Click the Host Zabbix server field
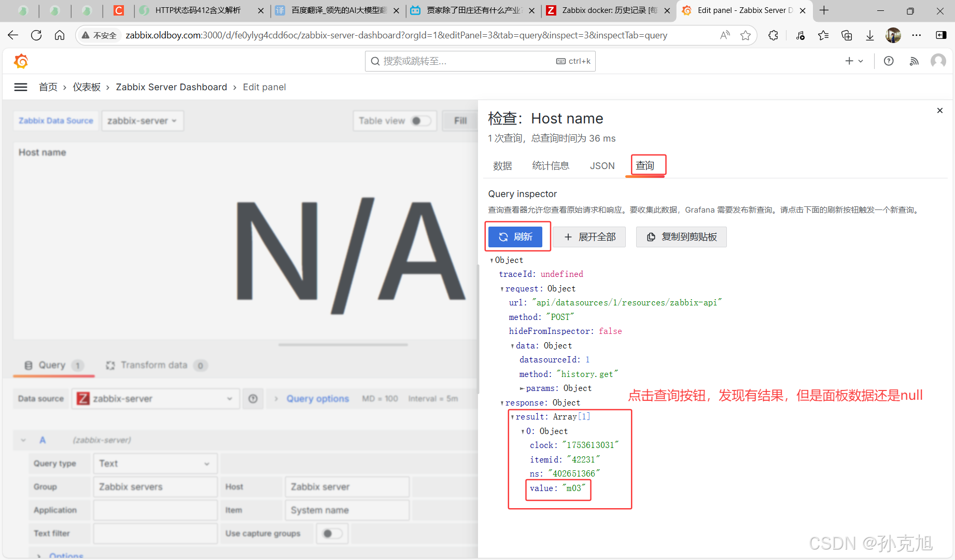The height and width of the screenshot is (560, 955). pos(347,487)
